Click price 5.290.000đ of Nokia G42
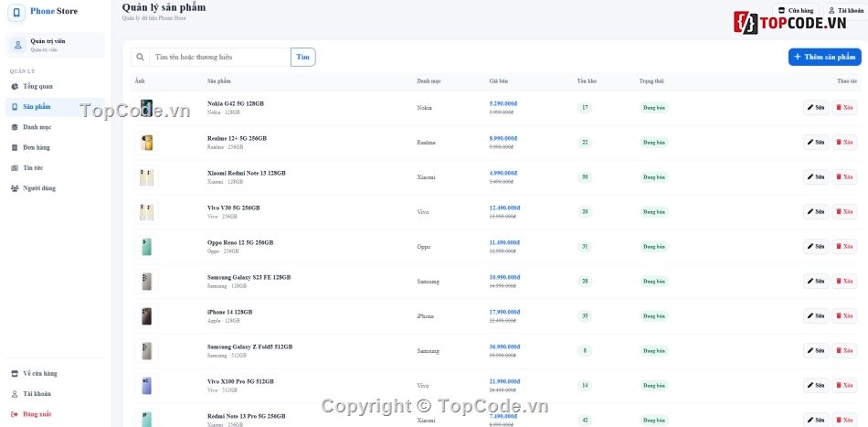The image size is (868, 427). pos(503,103)
